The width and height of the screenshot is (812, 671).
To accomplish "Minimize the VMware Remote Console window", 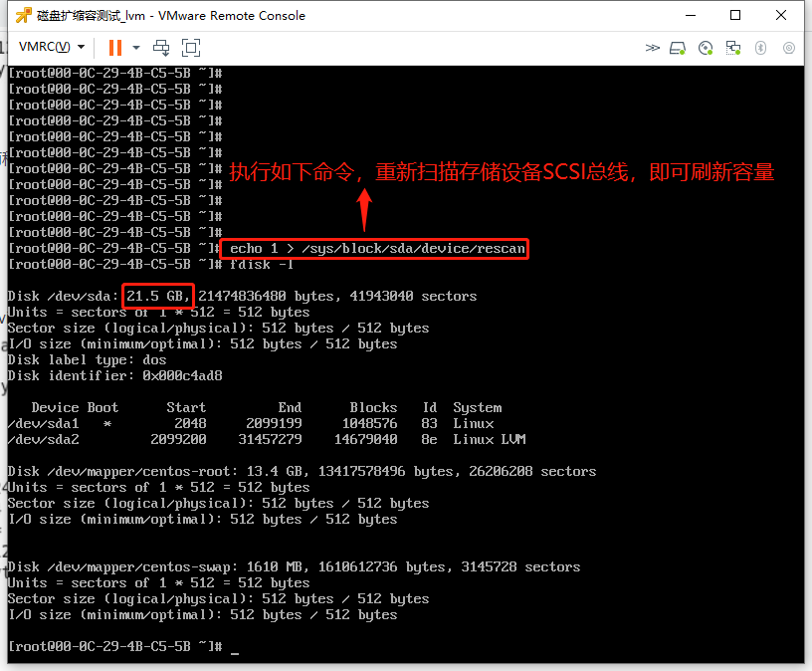I will point(691,16).
